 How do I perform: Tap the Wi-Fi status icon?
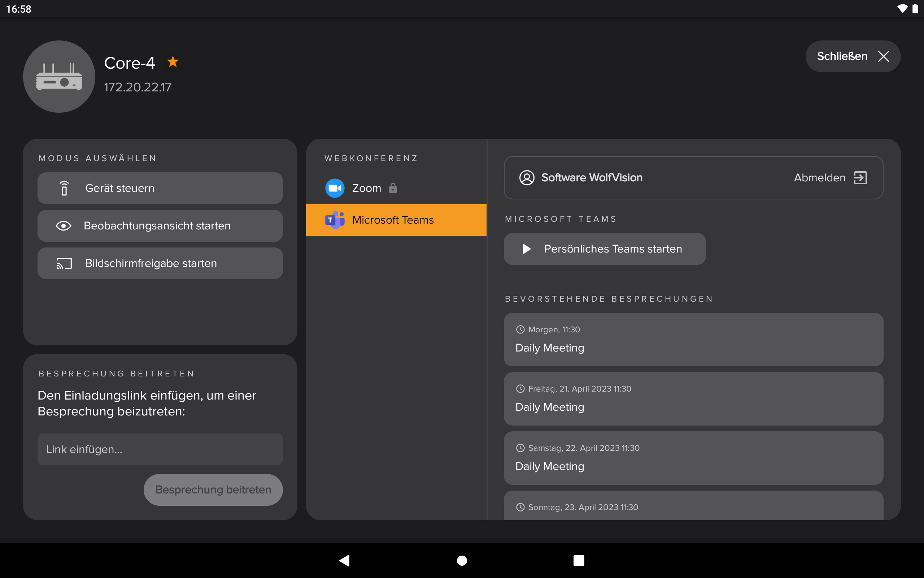coord(902,8)
